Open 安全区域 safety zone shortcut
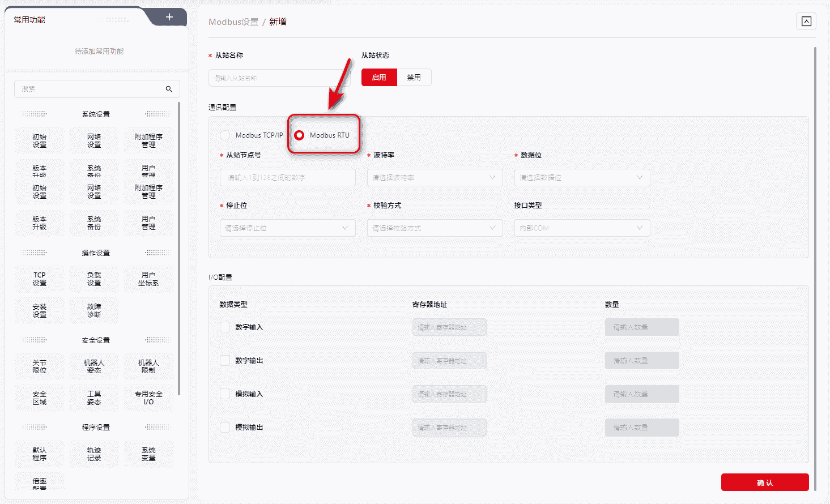Image resolution: width=830 pixels, height=504 pixels. [x=40, y=398]
